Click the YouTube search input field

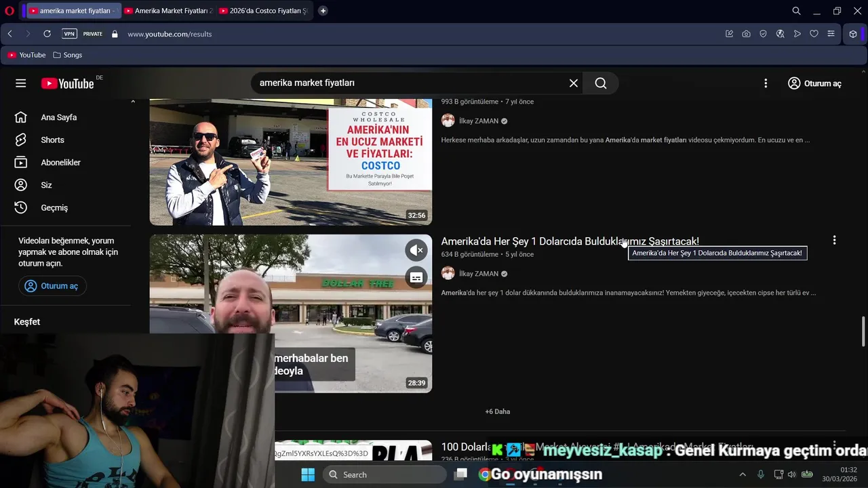[x=410, y=83]
